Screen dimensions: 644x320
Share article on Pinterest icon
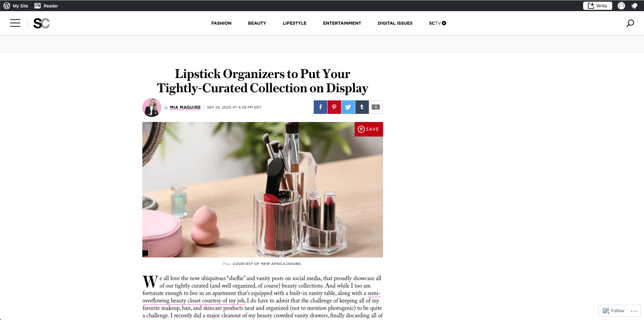point(334,107)
